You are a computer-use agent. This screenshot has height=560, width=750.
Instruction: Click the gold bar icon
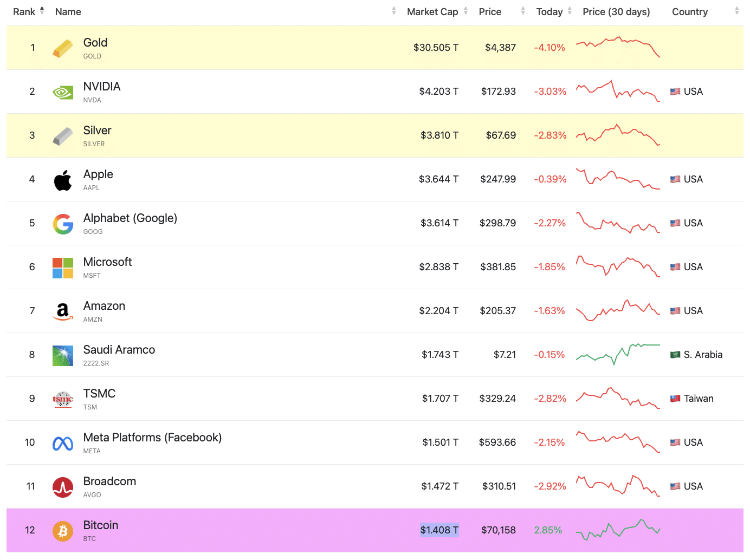coord(63,48)
